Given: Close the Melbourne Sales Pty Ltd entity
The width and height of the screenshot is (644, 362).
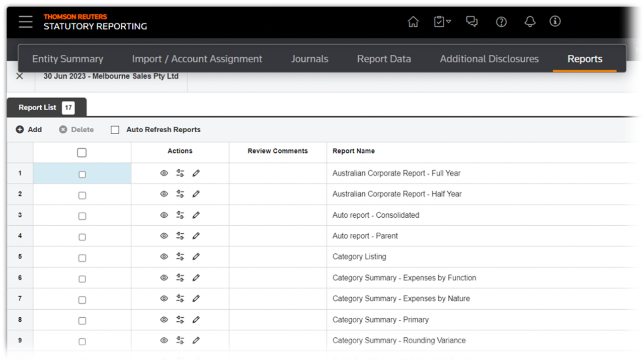Looking at the screenshot, I should (20, 76).
